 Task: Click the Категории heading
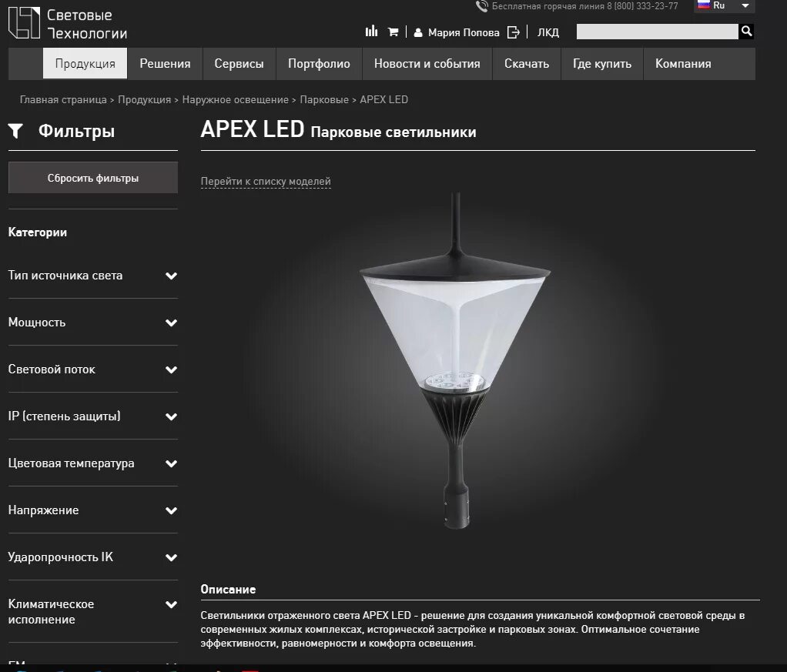(38, 232)
